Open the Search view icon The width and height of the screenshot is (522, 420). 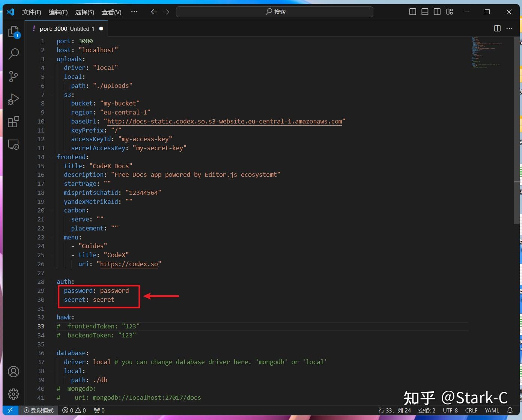[14, 54]
